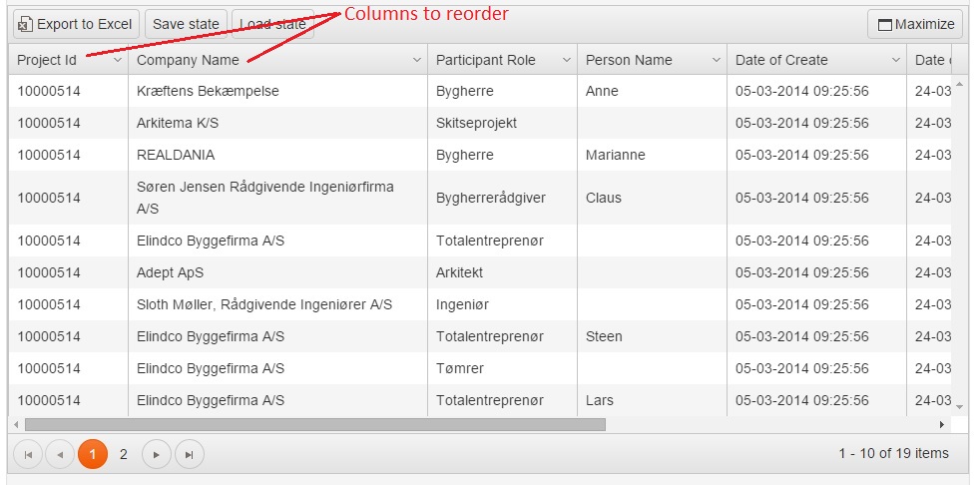Open the Participant Role column menu arrow

point(567,60)
